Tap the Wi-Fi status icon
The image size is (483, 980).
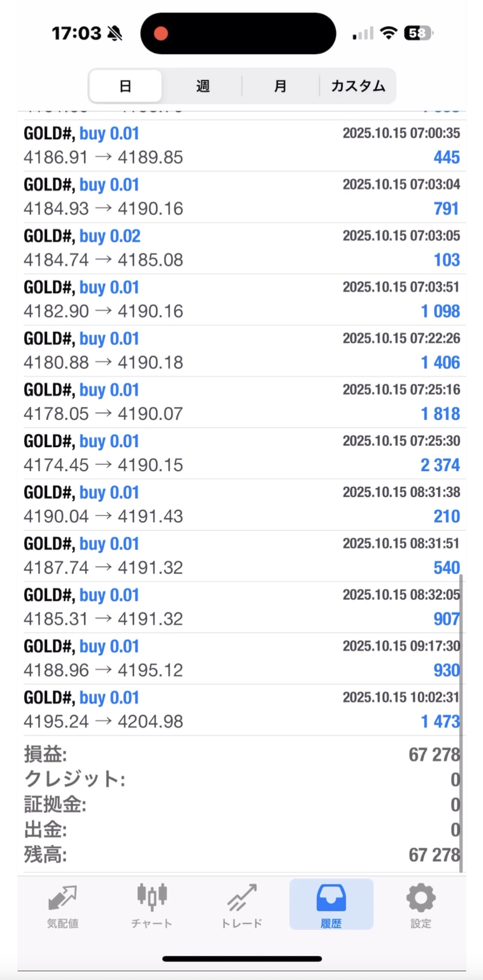click(x=388, y=33)
